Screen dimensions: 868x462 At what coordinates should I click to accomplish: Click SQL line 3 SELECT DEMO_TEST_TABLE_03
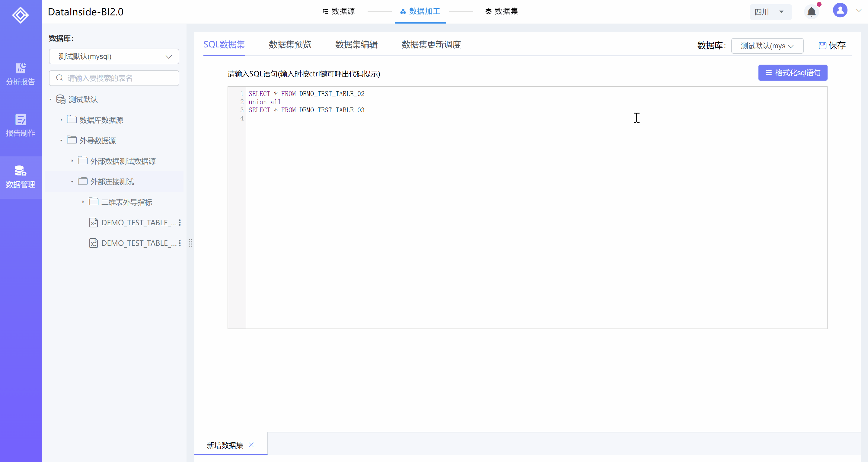coord(306,110)
